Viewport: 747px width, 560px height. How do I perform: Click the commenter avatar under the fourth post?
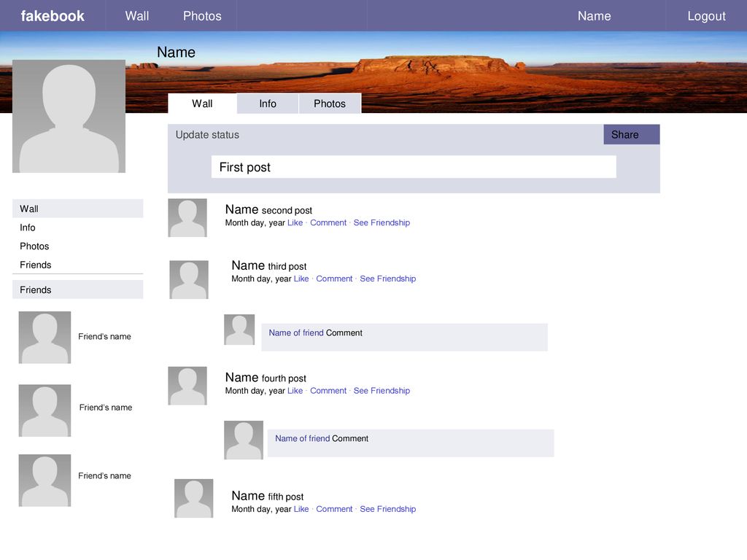244,440
